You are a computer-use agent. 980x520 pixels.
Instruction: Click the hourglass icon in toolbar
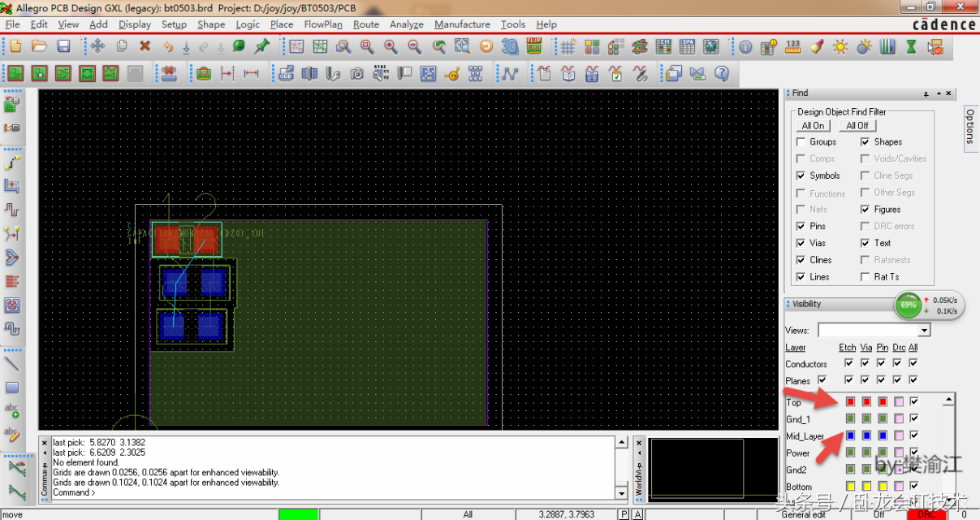(x=911, y=47)
